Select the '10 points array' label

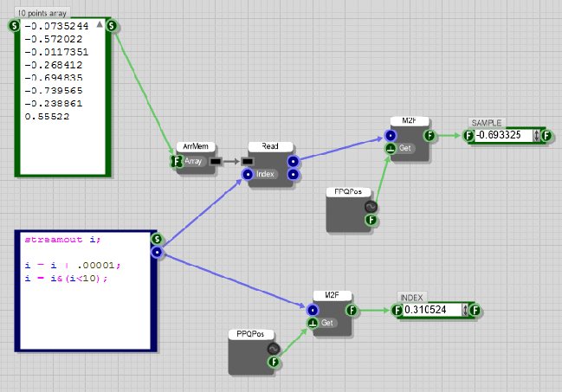[x=43, y=13]
